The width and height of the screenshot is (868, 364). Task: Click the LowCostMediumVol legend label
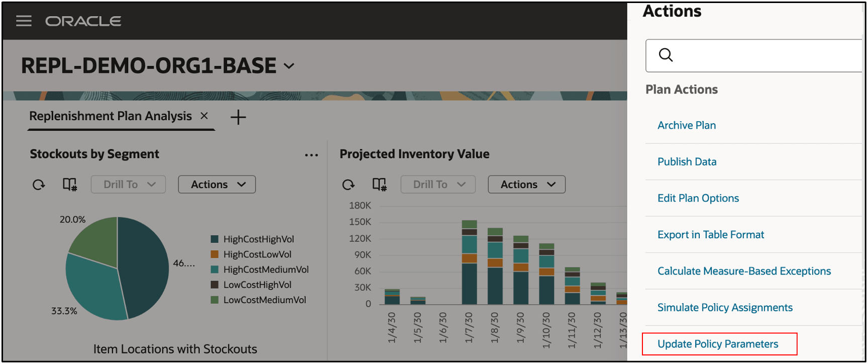pos(265,300)
